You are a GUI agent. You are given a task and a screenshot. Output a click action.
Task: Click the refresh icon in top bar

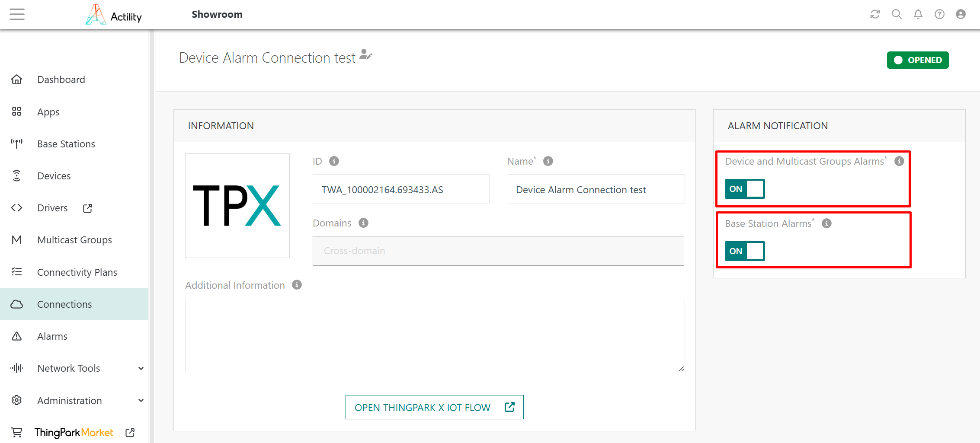tap(875, 14)
